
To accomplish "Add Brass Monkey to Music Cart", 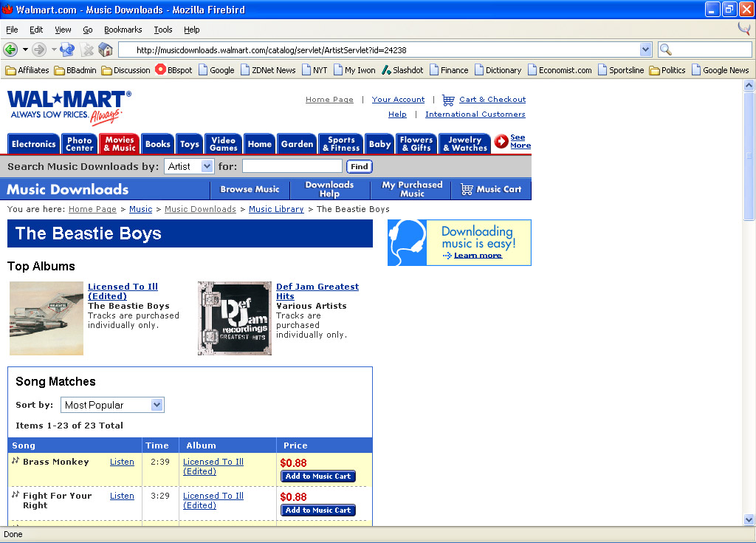I will coord(318,477).
